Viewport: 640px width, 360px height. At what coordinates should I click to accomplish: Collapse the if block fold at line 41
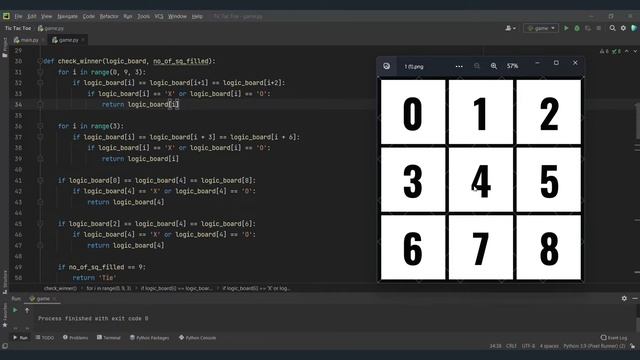40,180
